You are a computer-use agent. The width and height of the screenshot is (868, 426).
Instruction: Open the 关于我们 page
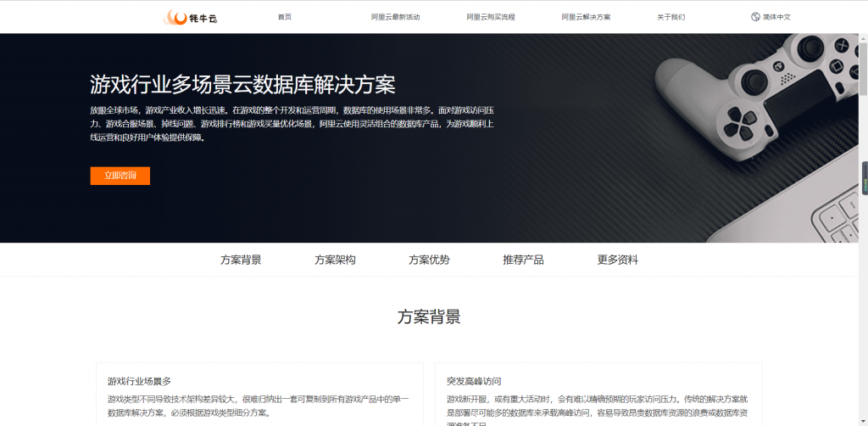(670, 17)
